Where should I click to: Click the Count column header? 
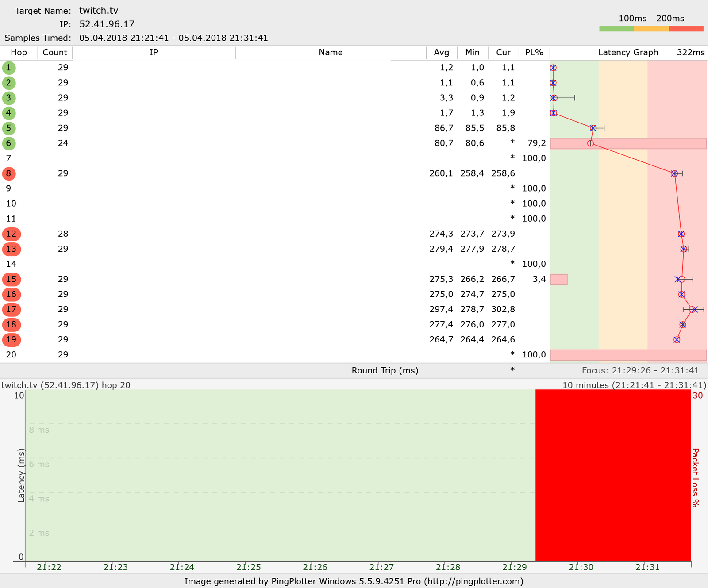tap(55, 53)
